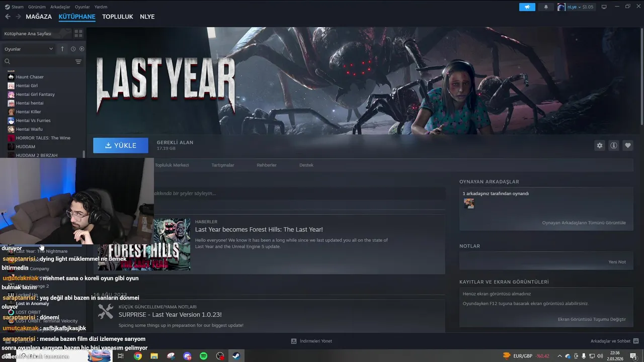
Task: Open the Rehberler tab
Action: point(267,165)
